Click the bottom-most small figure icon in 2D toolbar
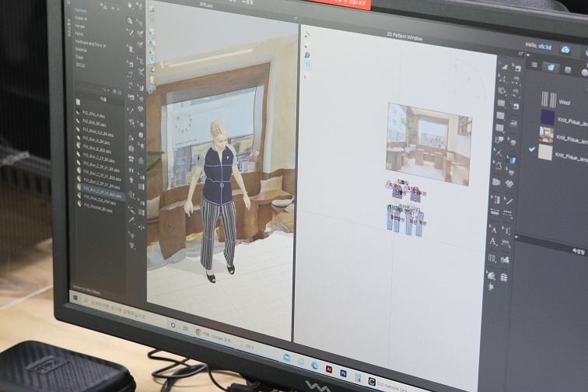The width and height of the screenshot is (588, 392). pos(491,287)
